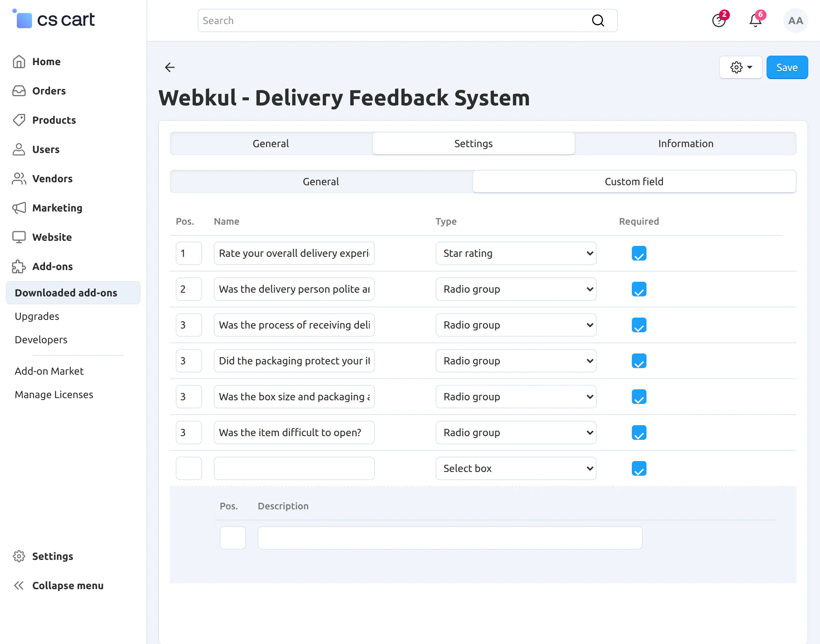Image resolution: width=820 pixels, height=644 pixels.
Task: Open type dropdown for delivery person polite row
Action: pyautogui.click(x=516, y=289)
